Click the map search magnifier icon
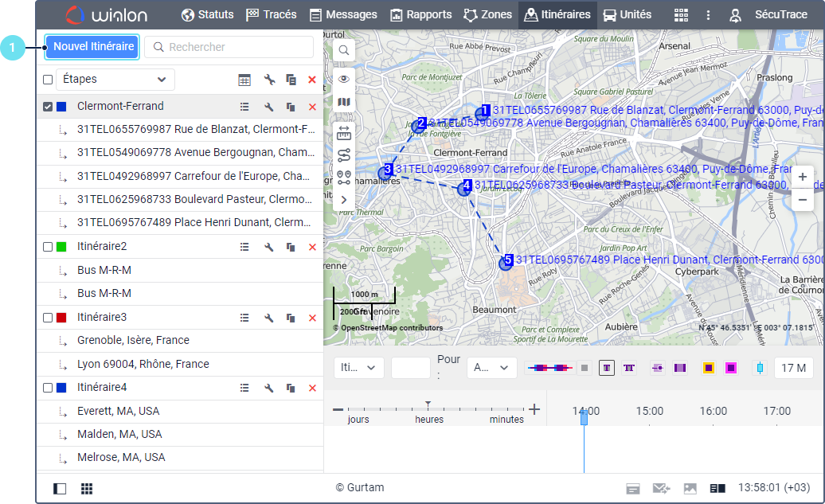The width and height of the screenshot is (825, 504). tap(343, 50)
